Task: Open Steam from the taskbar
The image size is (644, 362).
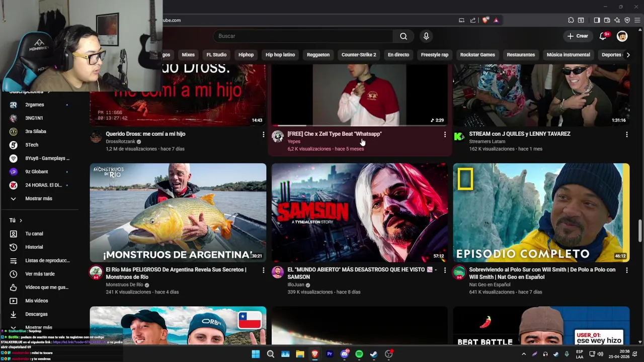Action: coord(374,354)
